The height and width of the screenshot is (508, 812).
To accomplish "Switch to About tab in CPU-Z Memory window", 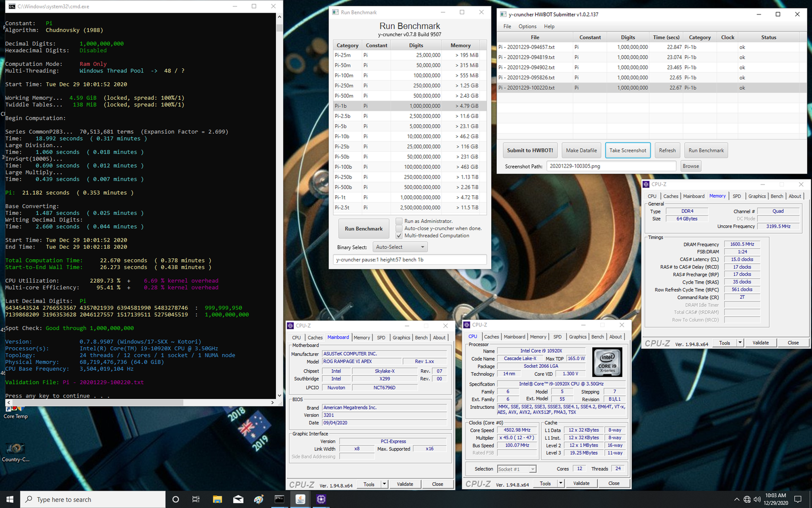I will [x=795, y=196].
